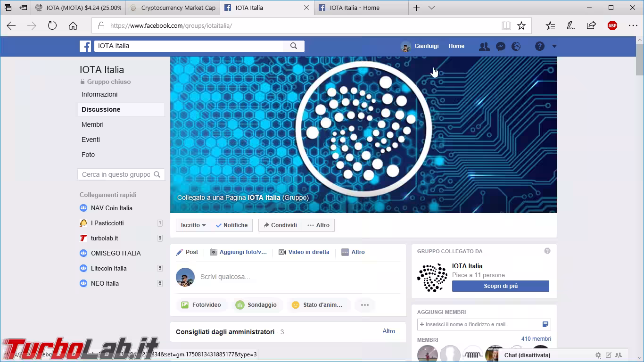Toggle the Notifiche button
Viewport: 644px width, 362px height.
[231, 225]
